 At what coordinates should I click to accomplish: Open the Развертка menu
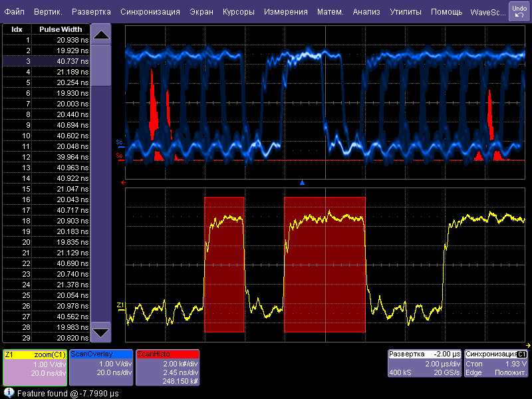pos(91,11)
